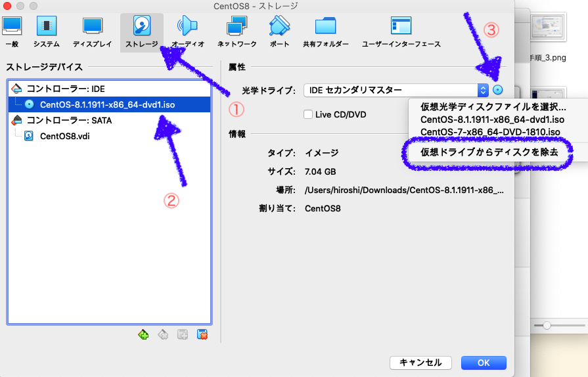Enable the Live CD/DVD checkbox
The image size is (588, 377).
point(308,114)
